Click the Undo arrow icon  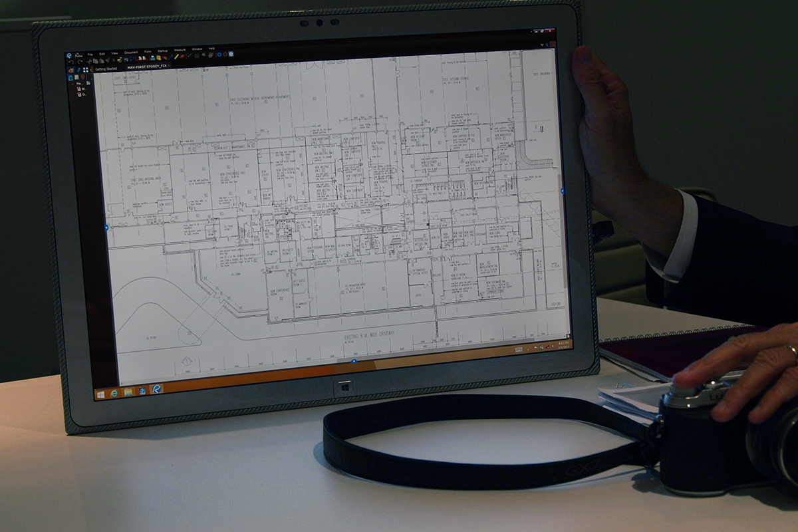(x=71, y=62)
